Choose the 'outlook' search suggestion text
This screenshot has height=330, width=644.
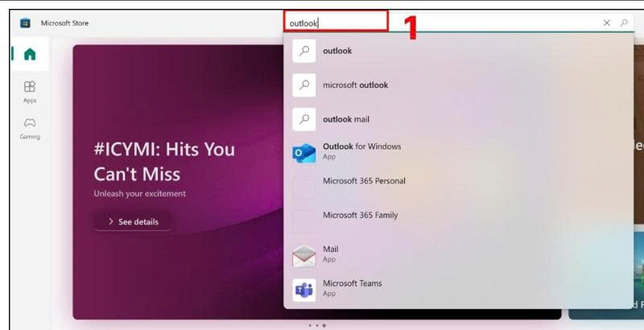coord(337,51)
